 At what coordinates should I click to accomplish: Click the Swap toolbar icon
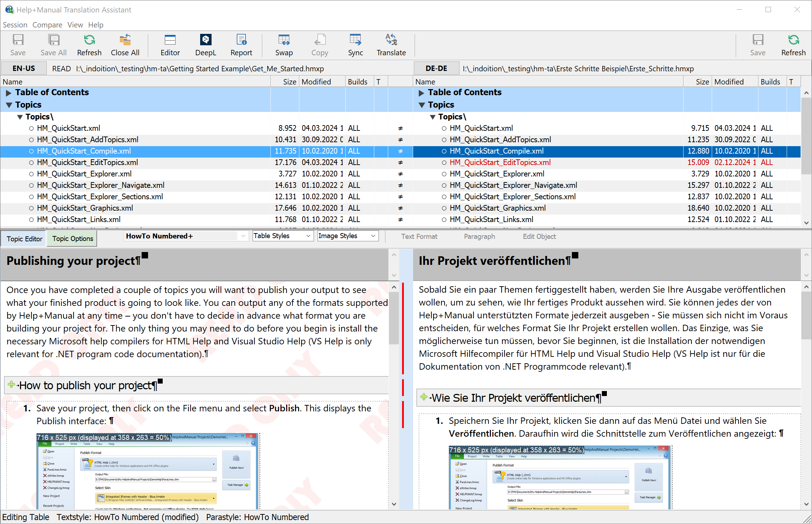(284, 45)
